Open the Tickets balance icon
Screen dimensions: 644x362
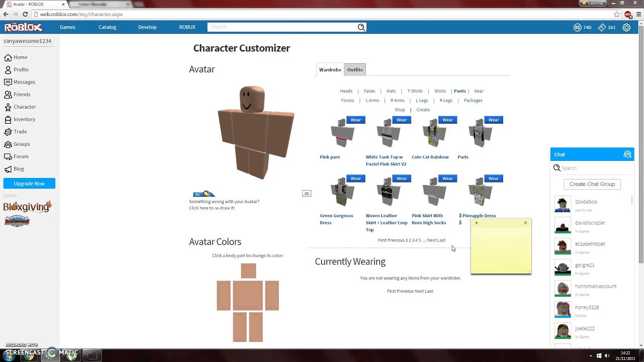(602, 28)
